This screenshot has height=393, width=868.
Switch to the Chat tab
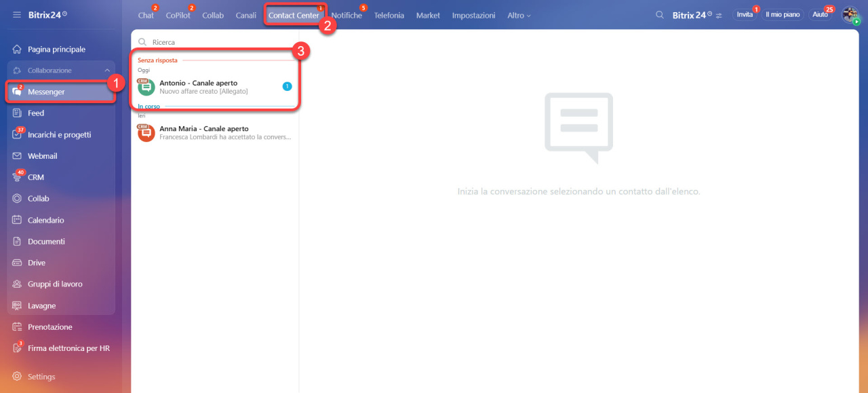(146, 15)
